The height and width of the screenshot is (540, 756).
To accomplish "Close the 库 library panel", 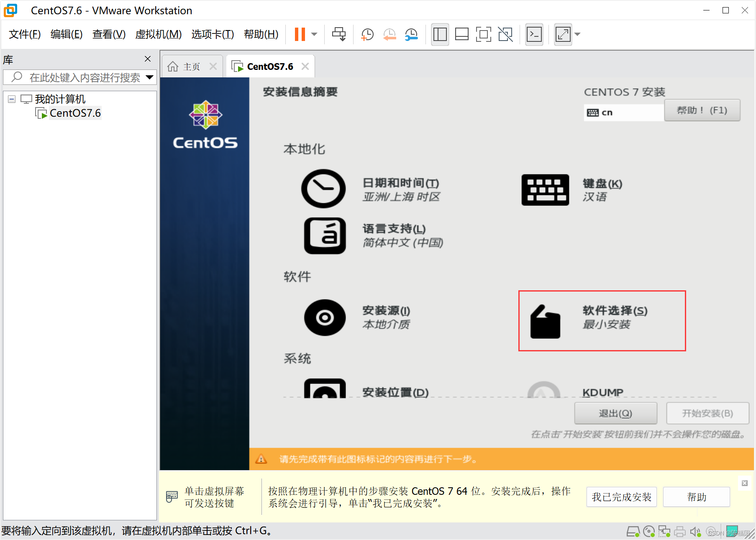I will (x=148, y=59).
